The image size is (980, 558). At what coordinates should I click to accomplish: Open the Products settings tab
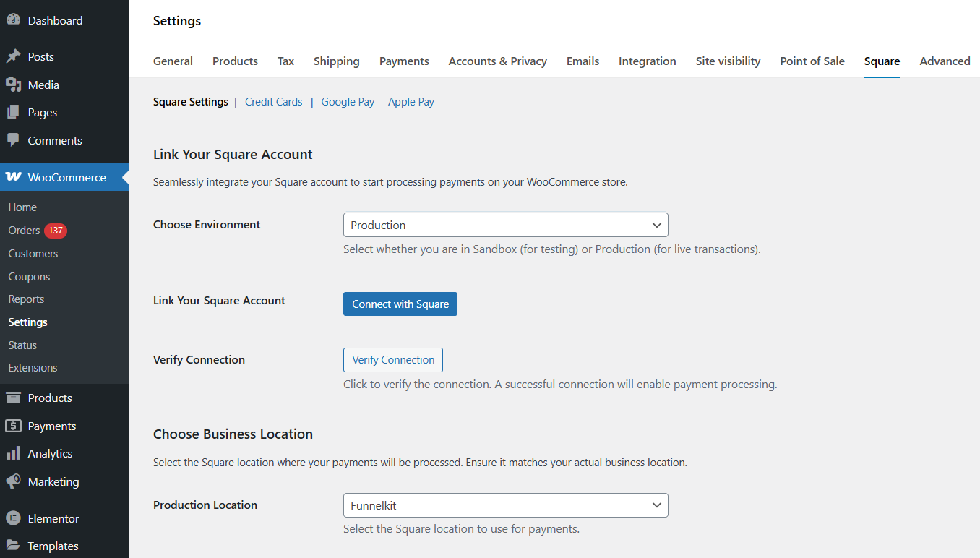pyautogui.click(x=235, y=61)
